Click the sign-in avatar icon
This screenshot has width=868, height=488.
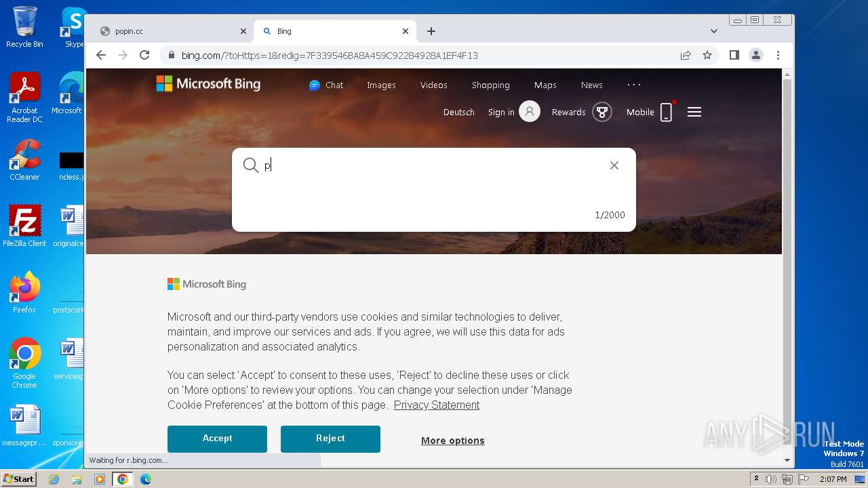(x=530, y=112)
